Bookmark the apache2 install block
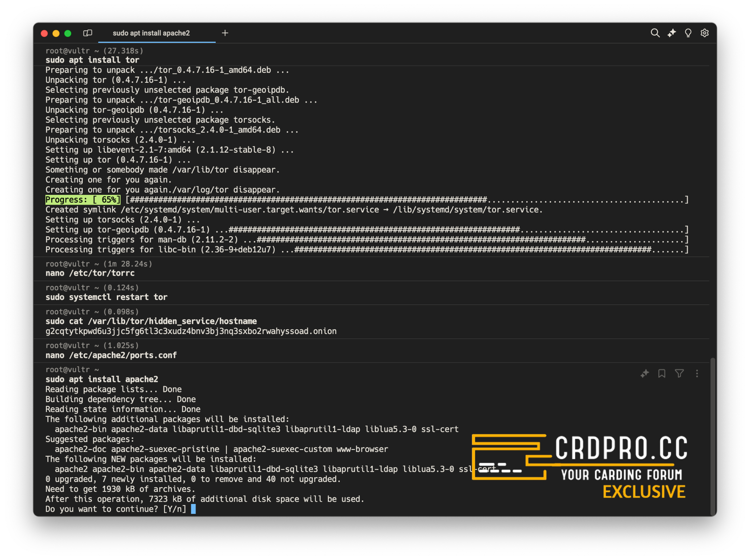This screenshot has width=750, height=560. point(661,373)
